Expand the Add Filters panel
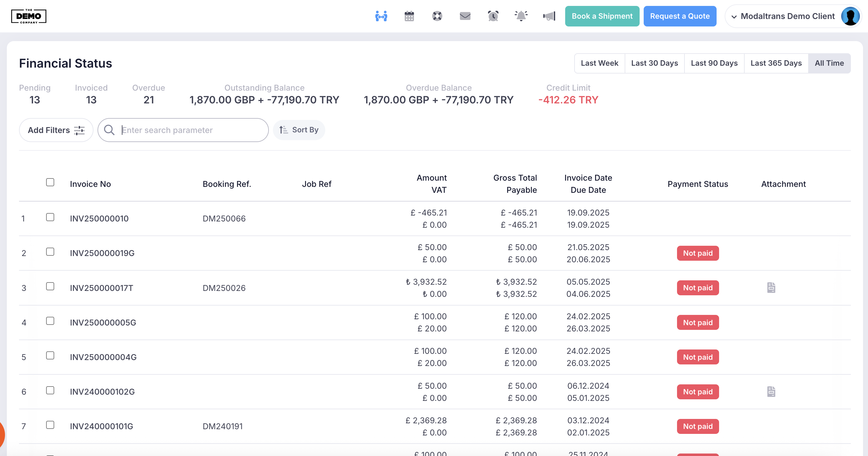Image resolution: width=868 pixels, height=456 pixels. point(56,130)
